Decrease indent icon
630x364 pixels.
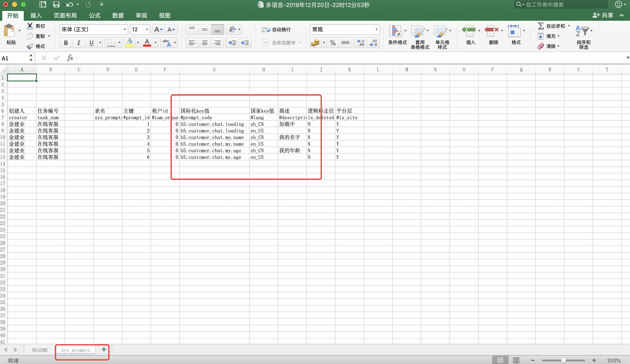pyautogui.click(x=232, y=43)
